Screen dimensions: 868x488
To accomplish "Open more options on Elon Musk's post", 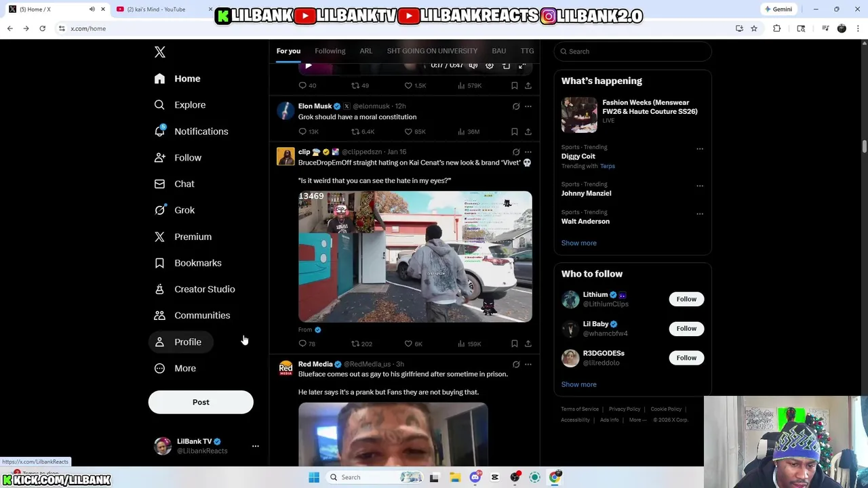I will [x=528, y=106].
